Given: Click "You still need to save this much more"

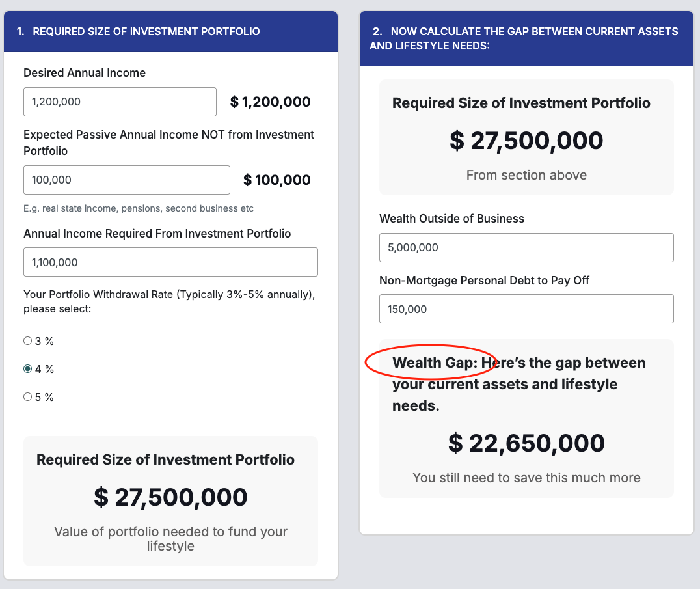Looking at the screenshot, I should tap(526, 478).
